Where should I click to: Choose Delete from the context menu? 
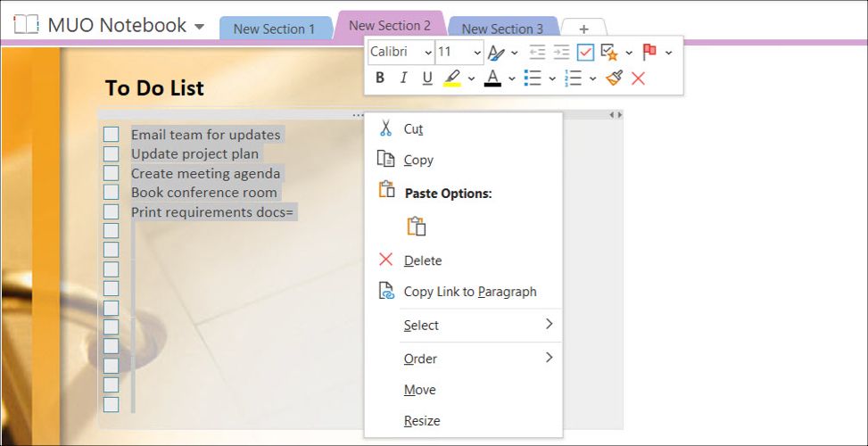(463, 260)
